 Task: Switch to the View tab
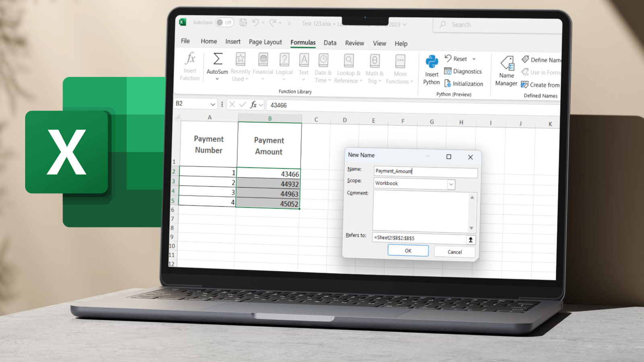coord(380,43)
